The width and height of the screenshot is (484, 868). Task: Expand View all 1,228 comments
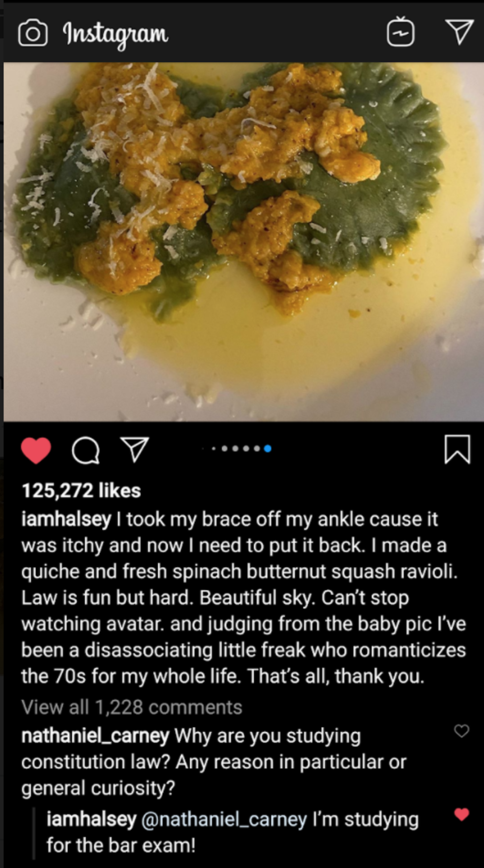point(132,707)
